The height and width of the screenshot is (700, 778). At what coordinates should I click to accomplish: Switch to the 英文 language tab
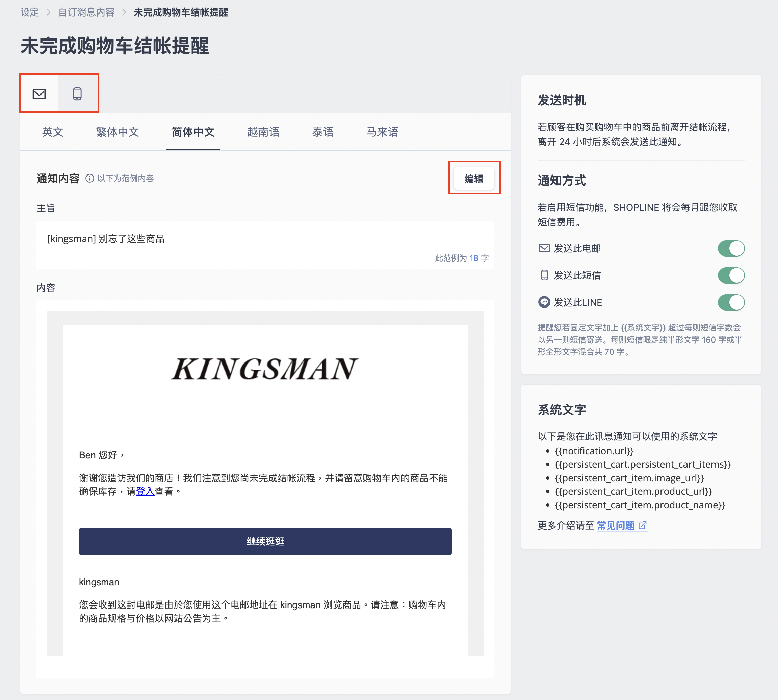click(53, 132)
